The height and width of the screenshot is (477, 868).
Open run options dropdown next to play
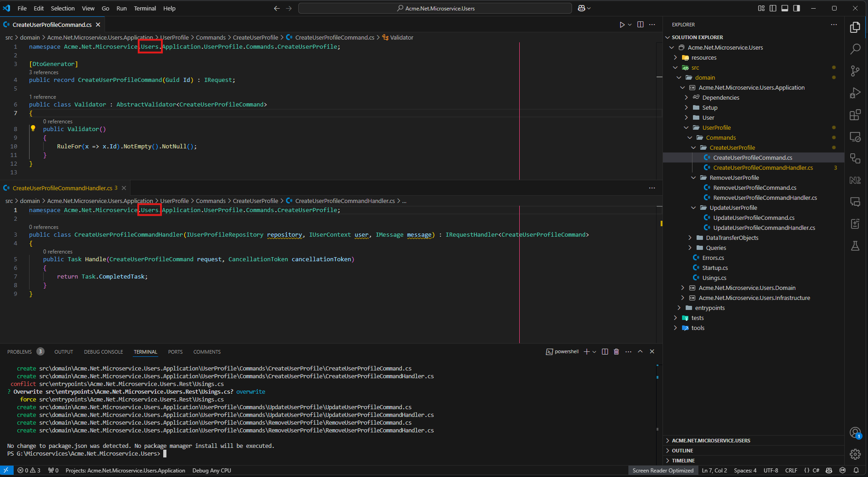click(x=630, y=25)
